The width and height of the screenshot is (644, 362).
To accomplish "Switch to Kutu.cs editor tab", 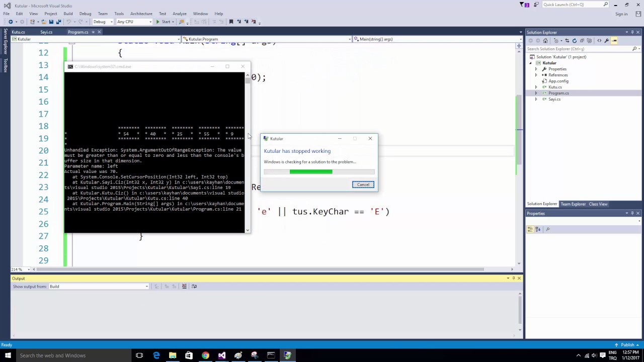I will click(x=18, y=32).
